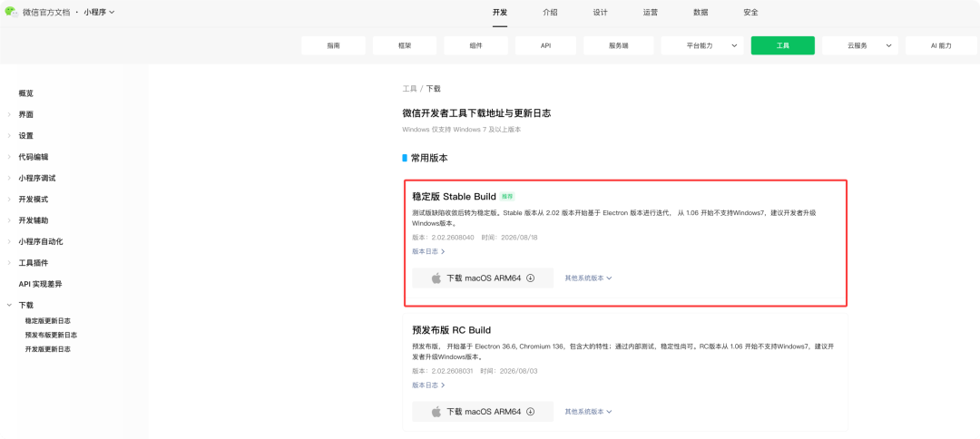Click the 推荐 badge beside Stable Build

[507, 196]
